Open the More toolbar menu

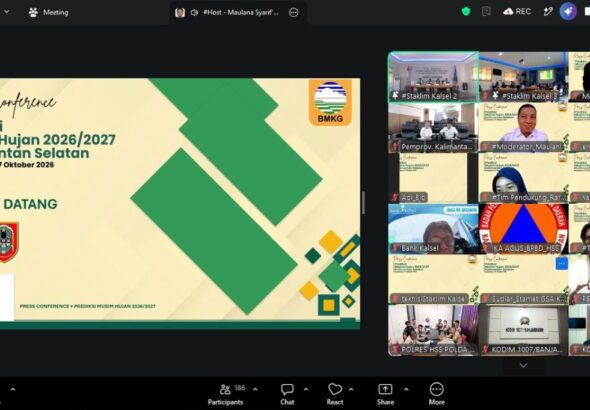436,394
